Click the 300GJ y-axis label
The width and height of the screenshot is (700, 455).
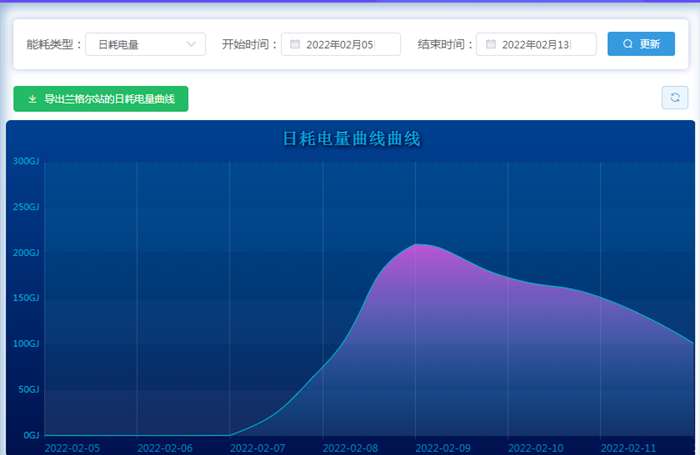[26, 161]
